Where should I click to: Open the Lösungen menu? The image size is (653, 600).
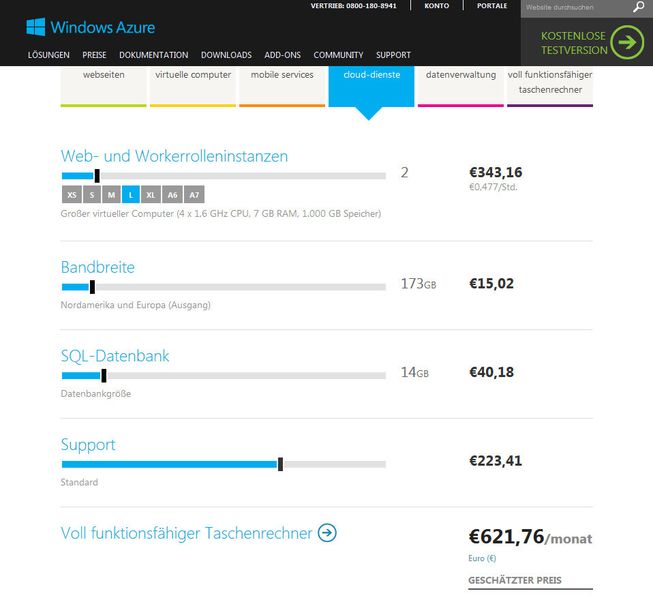coord(49,55)
